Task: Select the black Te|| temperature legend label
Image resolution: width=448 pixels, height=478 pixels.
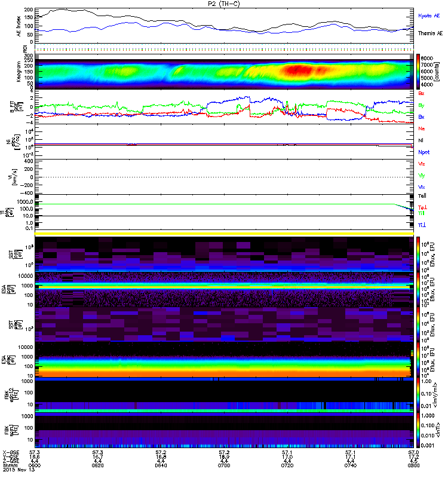Action: click(422, 196)
